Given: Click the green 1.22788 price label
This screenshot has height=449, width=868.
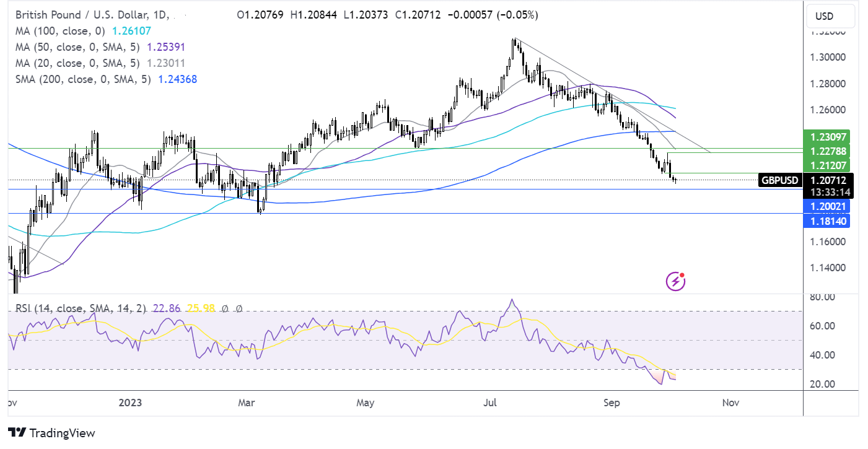Looking at the screenshot, I should click(x=826, y=151).
